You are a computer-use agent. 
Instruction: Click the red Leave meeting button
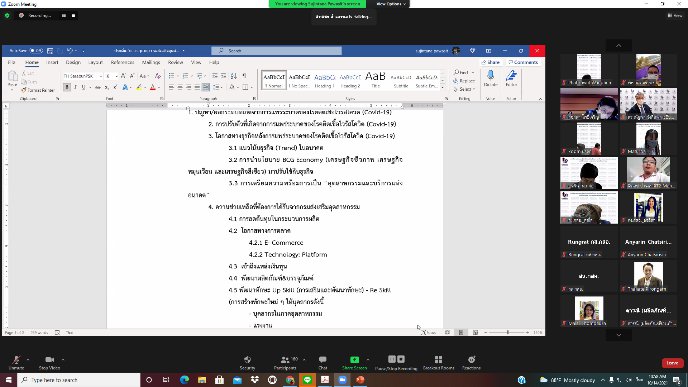point(672,363)
